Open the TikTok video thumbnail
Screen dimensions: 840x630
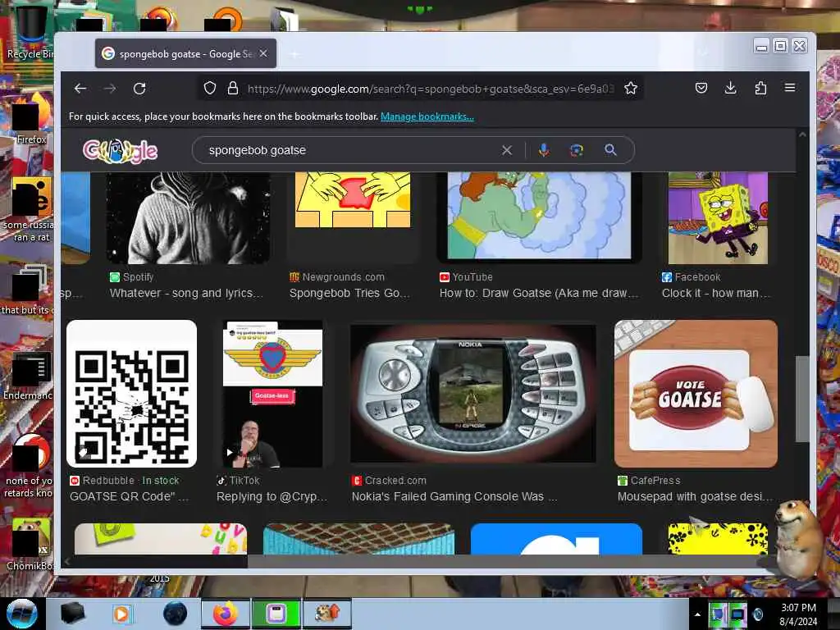point(272,394)
